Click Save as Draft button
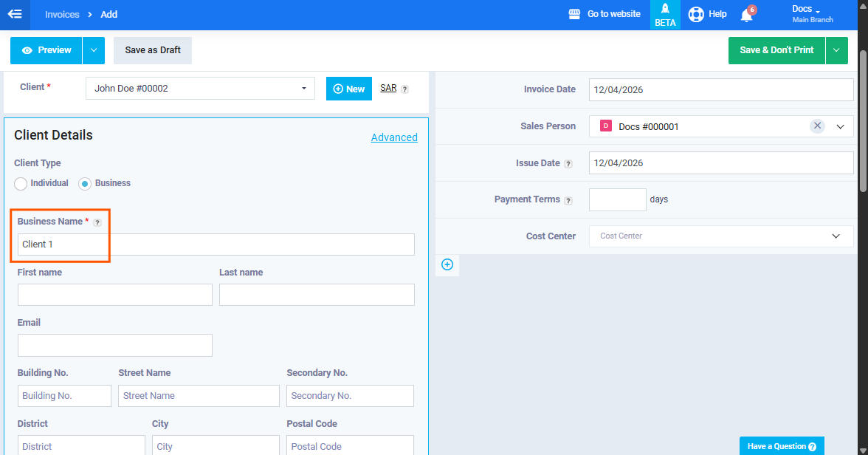Screen dimensions: 868x455 pyautogui.click(x=153, y=50)
